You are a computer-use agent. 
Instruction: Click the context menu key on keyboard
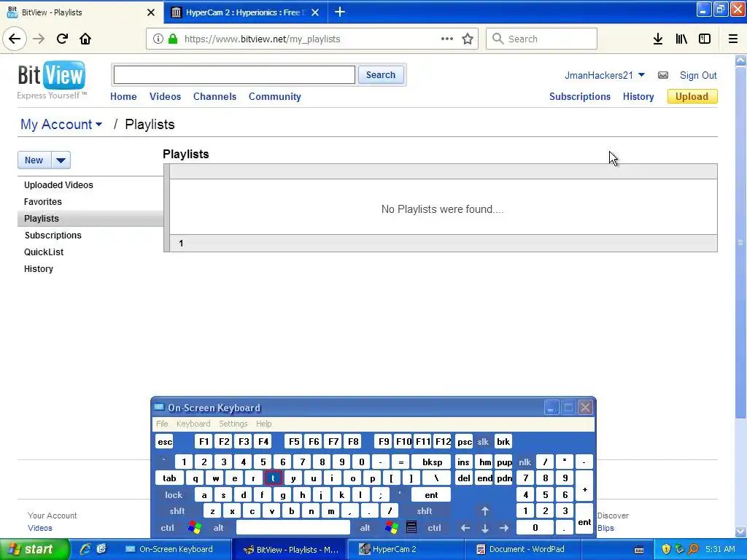click(x=411, y=528)
